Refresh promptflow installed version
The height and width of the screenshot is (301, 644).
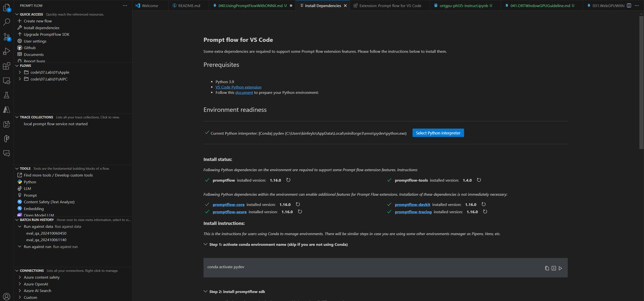point(288,180)
